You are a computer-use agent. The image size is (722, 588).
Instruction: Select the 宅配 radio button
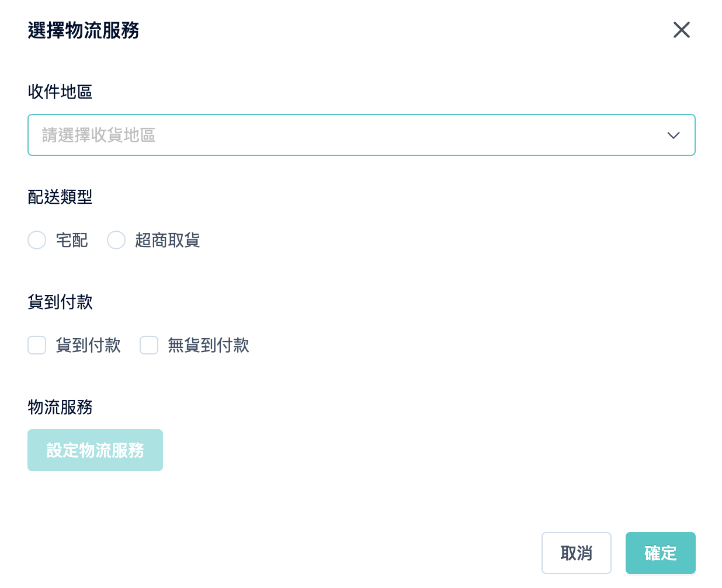pos(37,240)
